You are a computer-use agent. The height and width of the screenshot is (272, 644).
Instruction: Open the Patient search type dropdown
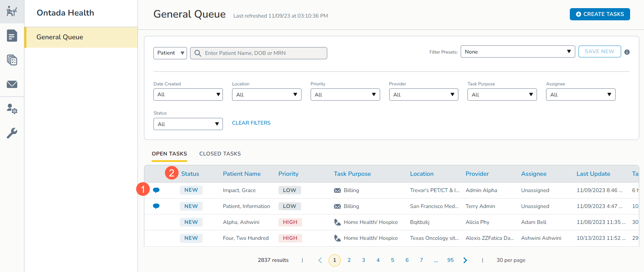click(x=170, y=53)
